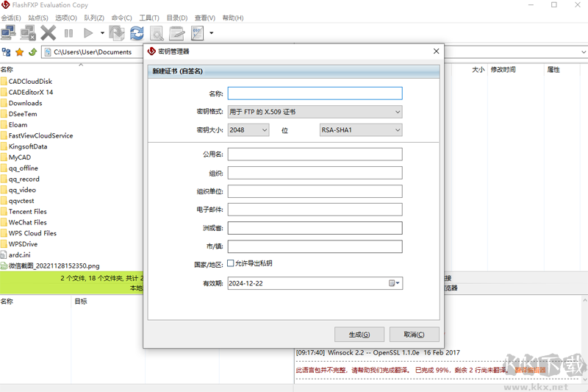Click the 属性 column header

[553, 69]
